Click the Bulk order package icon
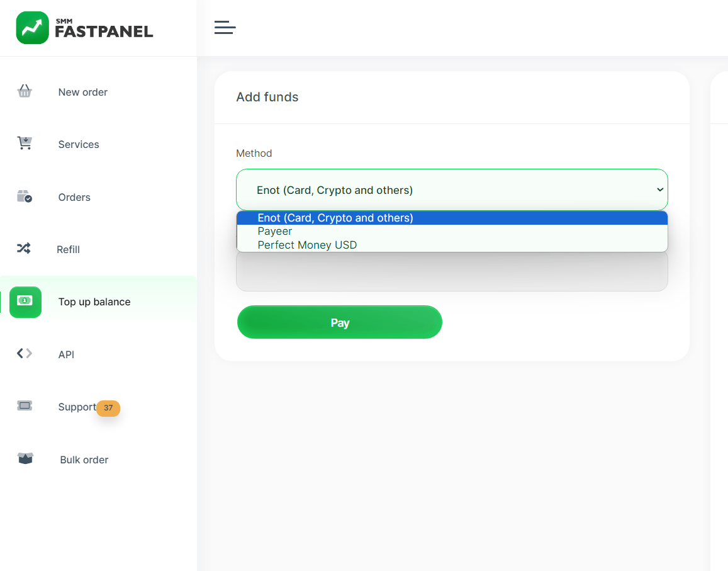The height and width of the screenshot is (571, 728). tap(24, 459)
